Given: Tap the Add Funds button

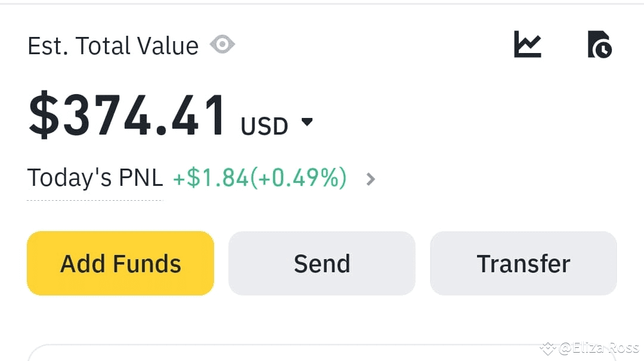Looking at the screenshot, I should point(120,263).
